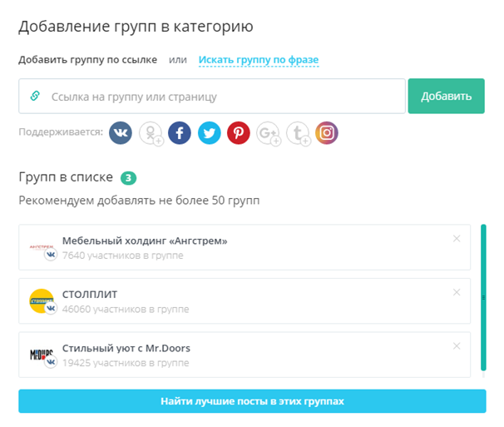Click the Рекомендуем добавлять не более 50 групп text

[139, 201]
